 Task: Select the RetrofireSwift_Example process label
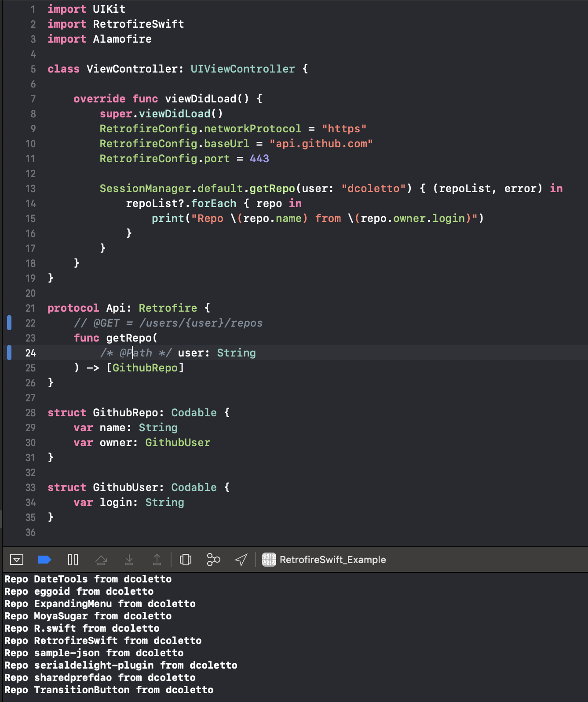(x=332, y=560)
